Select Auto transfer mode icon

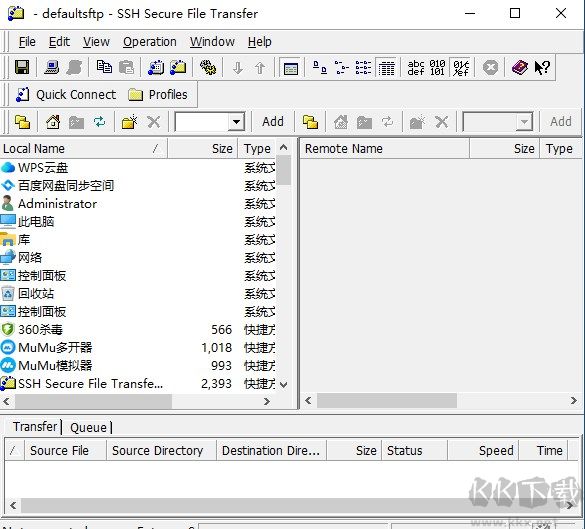[461, 68]
